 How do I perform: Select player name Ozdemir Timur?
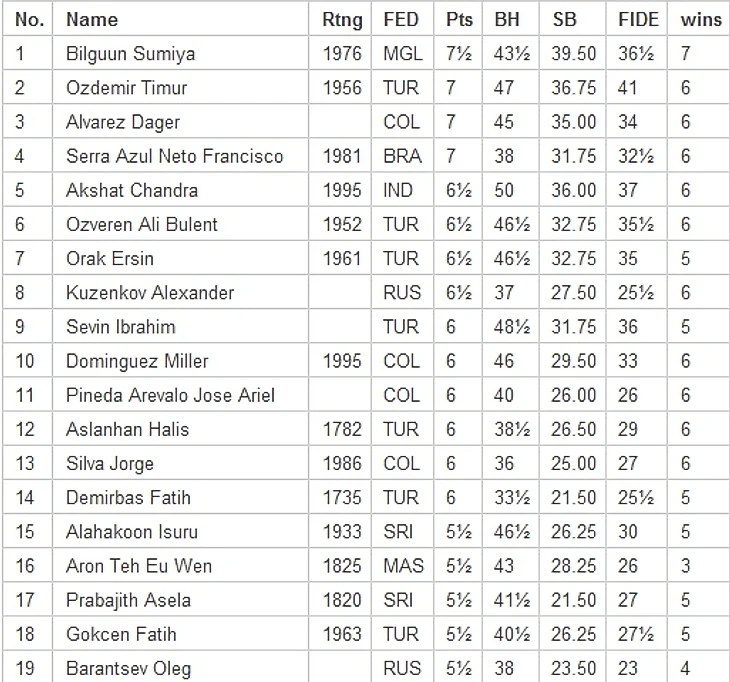tap(126, 88)
